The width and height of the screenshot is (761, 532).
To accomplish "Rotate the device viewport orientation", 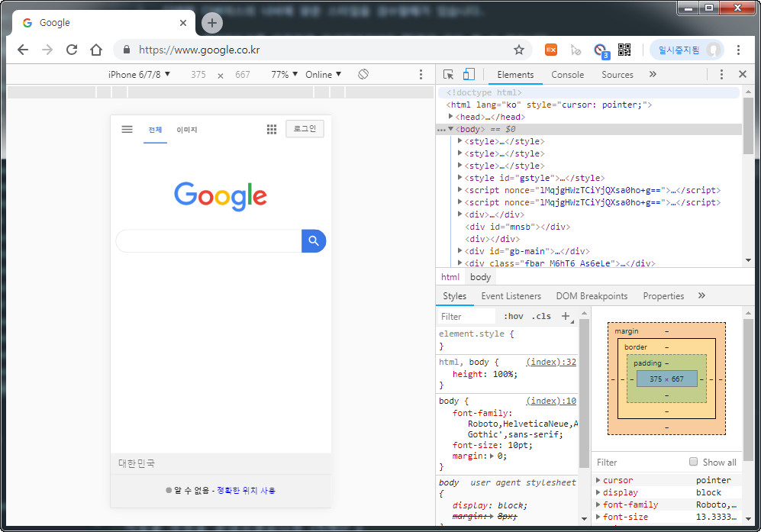I will pyautogui.click(x=363, y=74).
